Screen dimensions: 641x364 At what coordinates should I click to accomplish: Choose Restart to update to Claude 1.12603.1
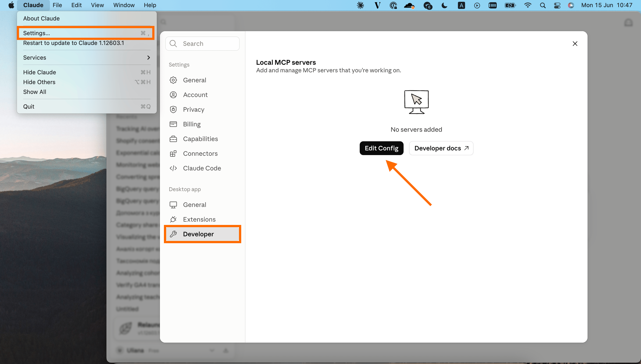point(87,43)
